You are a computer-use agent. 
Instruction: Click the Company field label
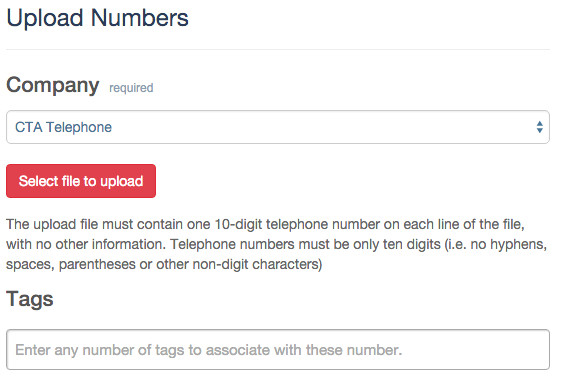click(x=53, y=86)
